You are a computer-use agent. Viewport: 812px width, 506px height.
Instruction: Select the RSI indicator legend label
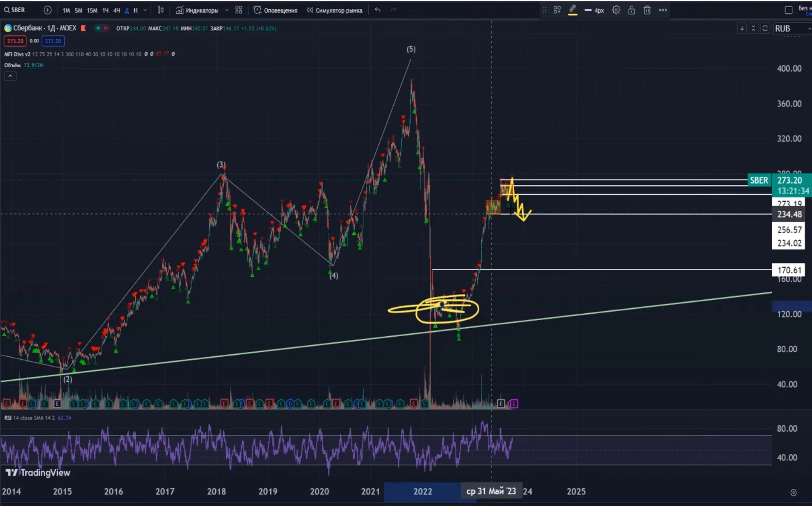[x=8, y=418]
